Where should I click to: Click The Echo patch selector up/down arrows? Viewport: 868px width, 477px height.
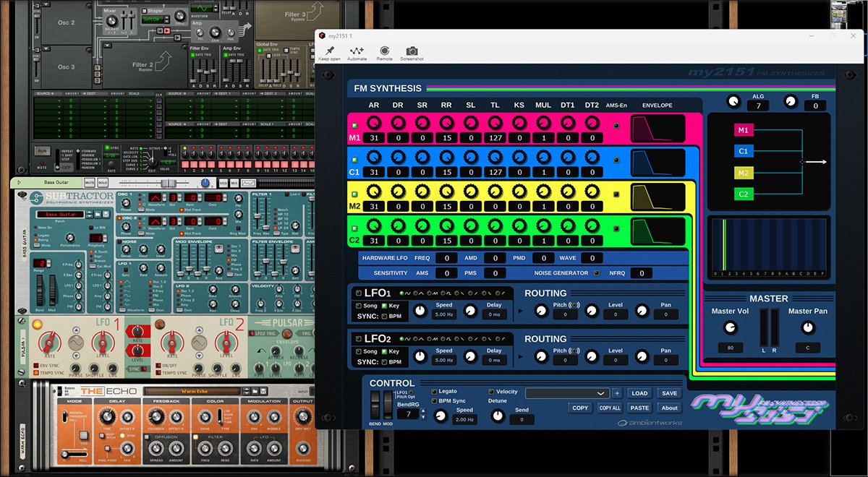click(246, 391)
